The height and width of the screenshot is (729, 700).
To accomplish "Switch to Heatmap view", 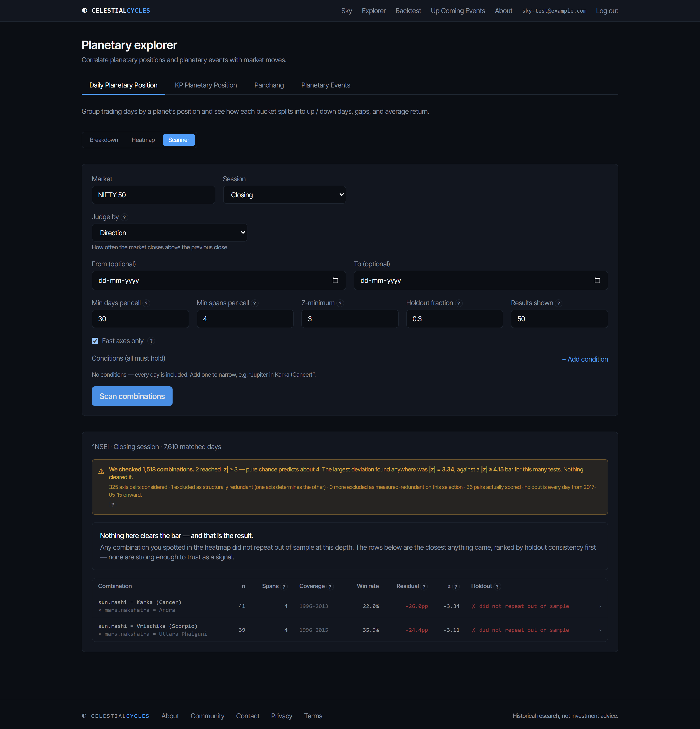I will 143,140.
